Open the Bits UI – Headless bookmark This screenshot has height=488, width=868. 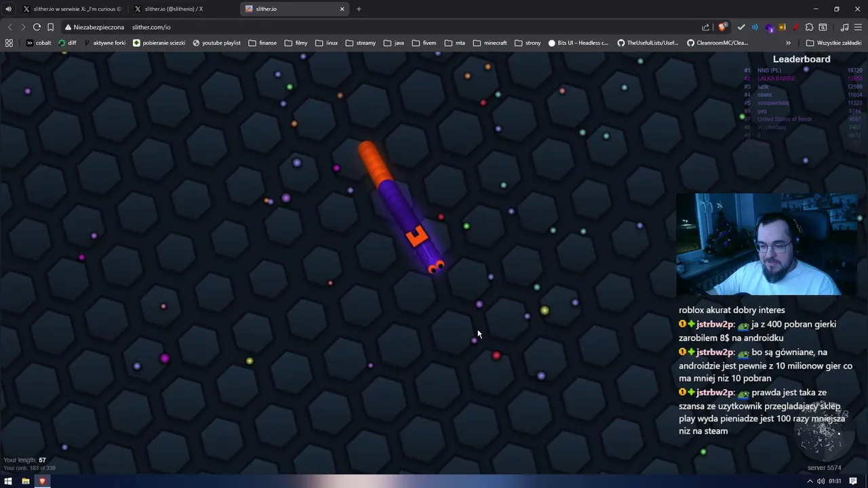point(578,43)
